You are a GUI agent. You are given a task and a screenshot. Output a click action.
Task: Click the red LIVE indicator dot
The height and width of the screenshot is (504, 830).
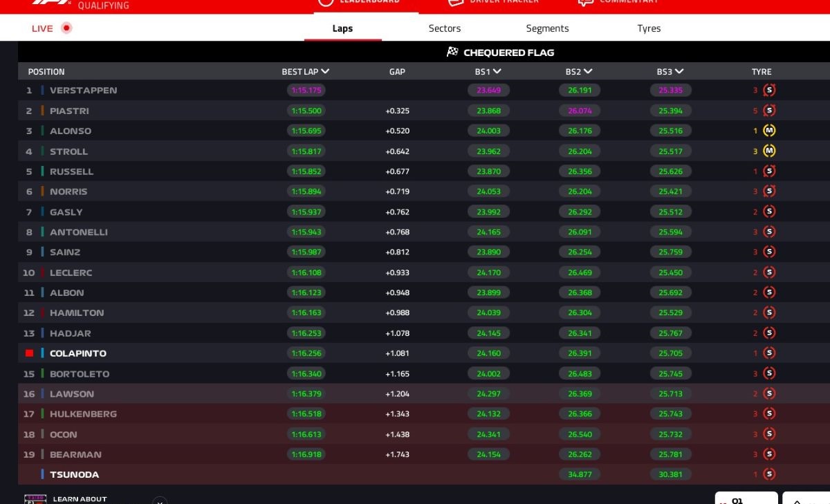(x=66, y=28)
